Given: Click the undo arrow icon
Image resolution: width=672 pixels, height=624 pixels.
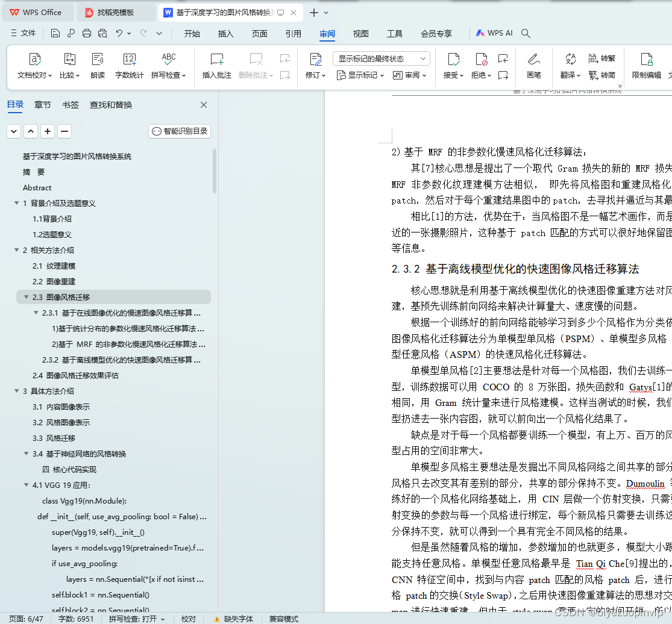Looking at the screenshot, I should coord(119,33).
